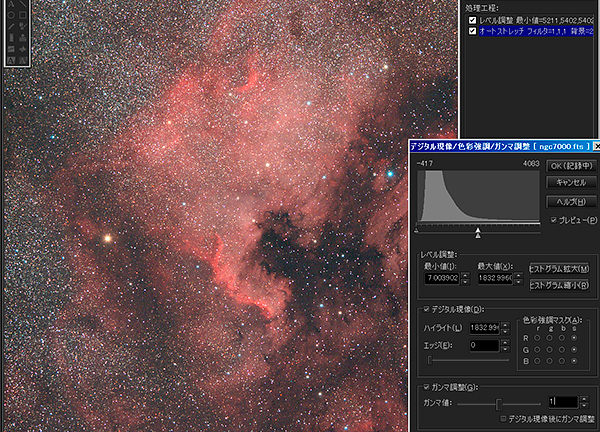
Task: Select the R row b mask radio button
Action: [x=562, y=338]
